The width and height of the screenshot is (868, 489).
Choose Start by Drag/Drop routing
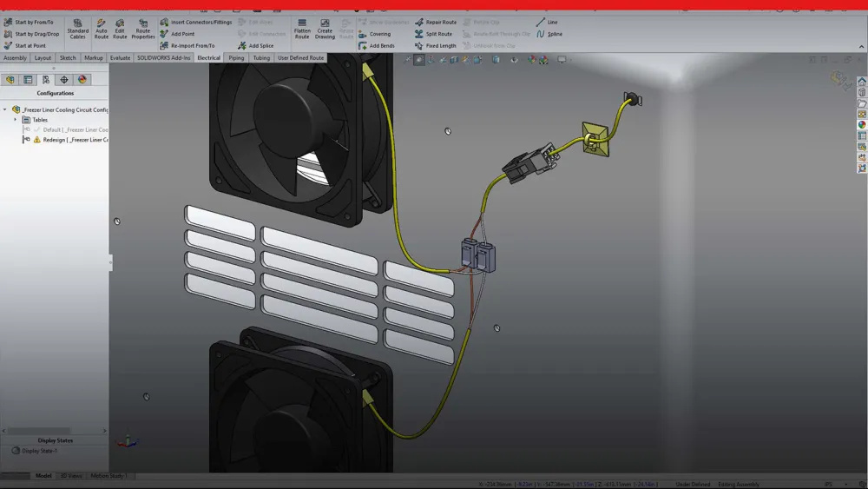point(31,34)
